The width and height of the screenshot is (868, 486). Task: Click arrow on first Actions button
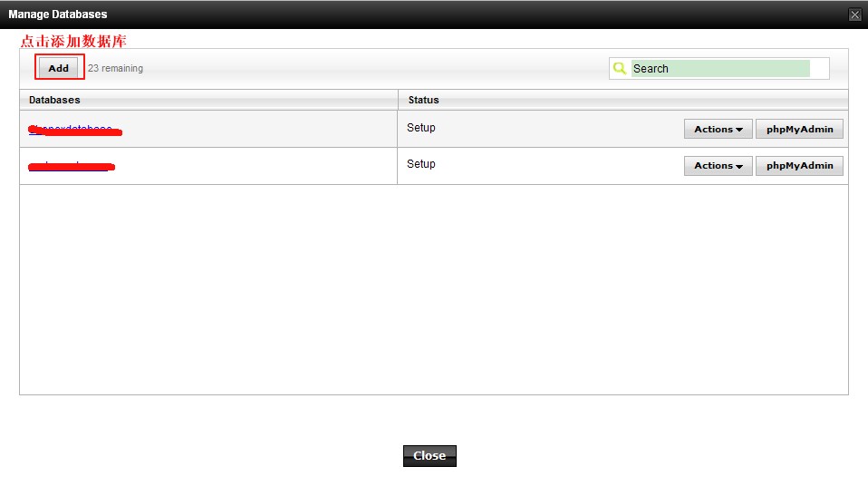[739, 130]
